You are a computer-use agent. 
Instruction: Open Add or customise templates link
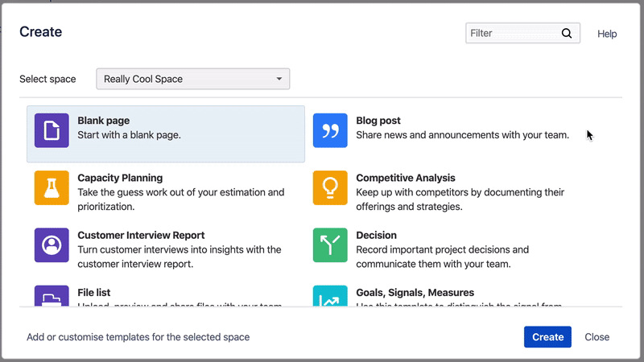click(138, 337)
